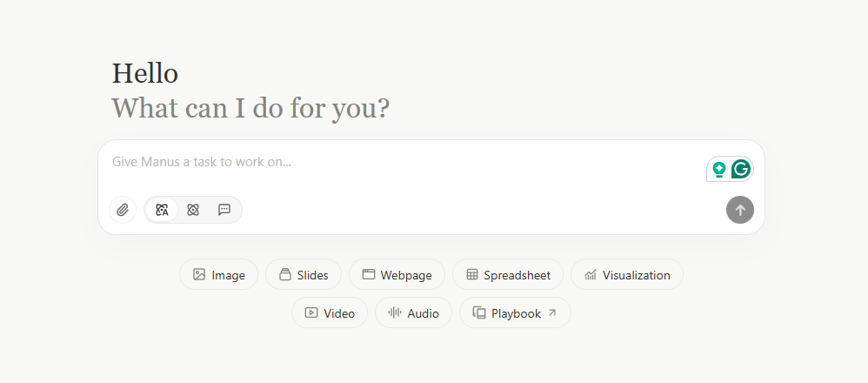Select the Adaptive mode icon
868x383 pixels.
162,210
